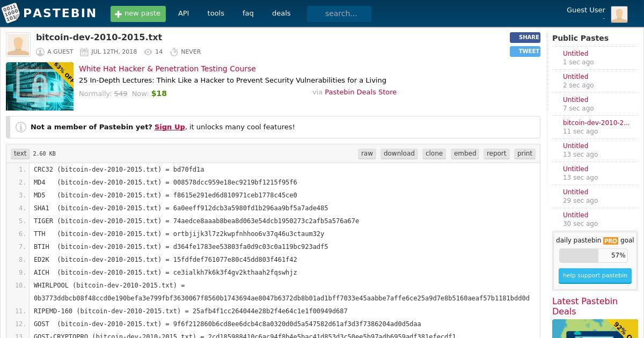Click the paste author avatar image
644x338 pixels.
pyautogui.click(x=18, y=45)
